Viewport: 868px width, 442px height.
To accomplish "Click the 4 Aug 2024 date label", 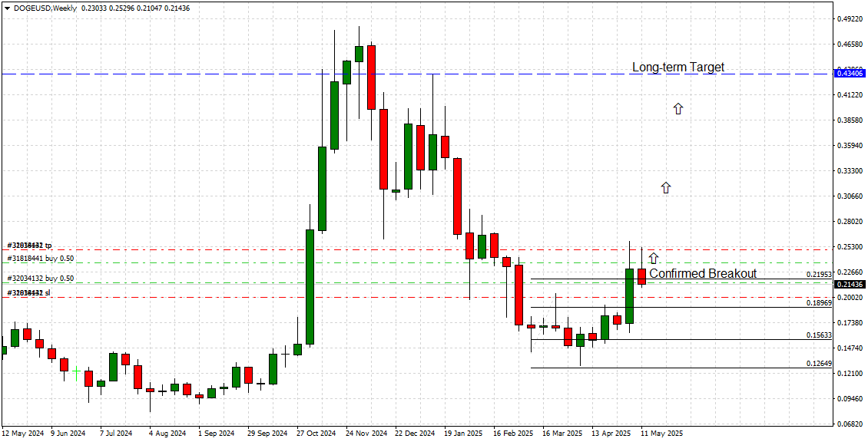I will point(167,433).
